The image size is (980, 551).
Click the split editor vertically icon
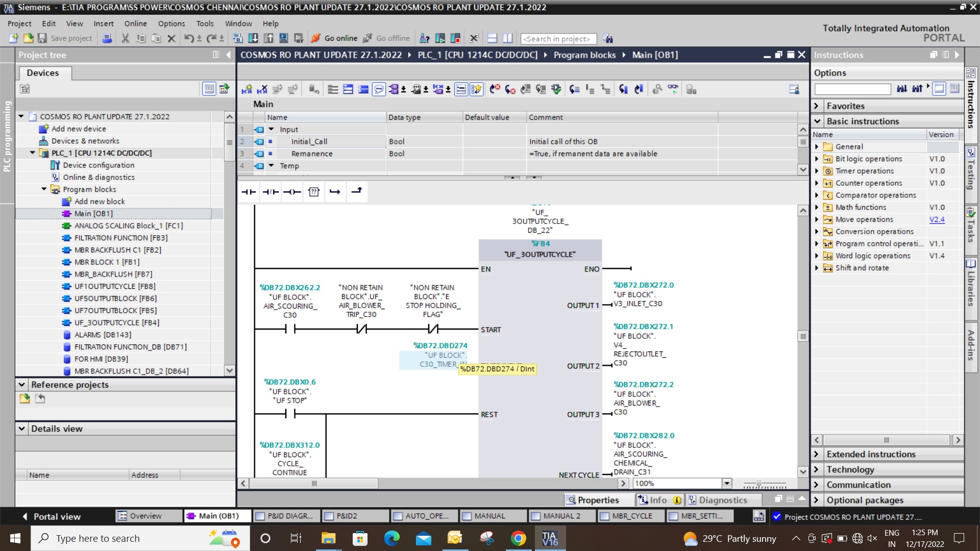pyautogui.click(x=507, y=38)
